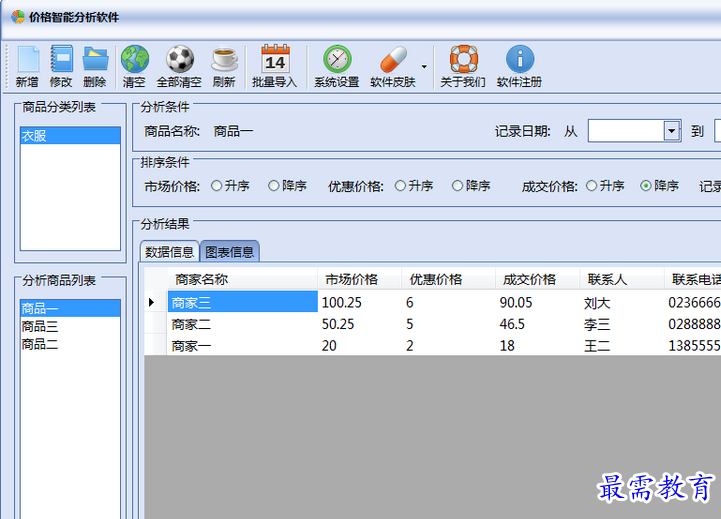The image size is (721, 519).
Task: Click the 软件皮肤 pill skin icon
Action: (x=393, y=59)
